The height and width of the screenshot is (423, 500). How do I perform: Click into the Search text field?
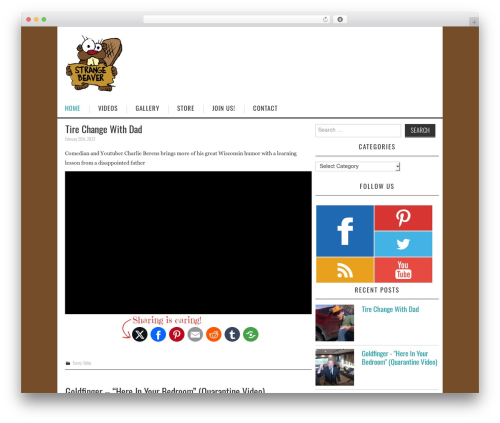[x=358, y=131]
